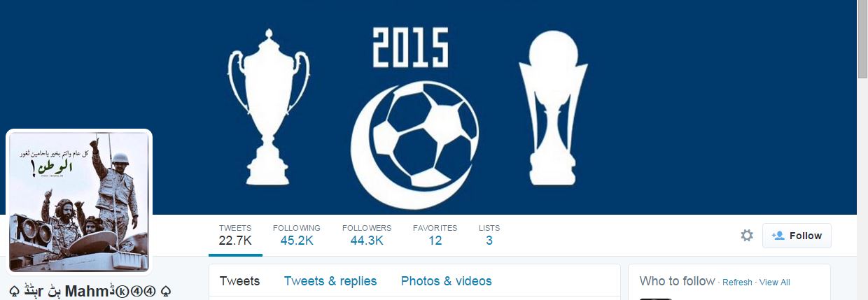Click the 2015 text in header banner
Screen dimensions: 868x300
tap(410, 48)
